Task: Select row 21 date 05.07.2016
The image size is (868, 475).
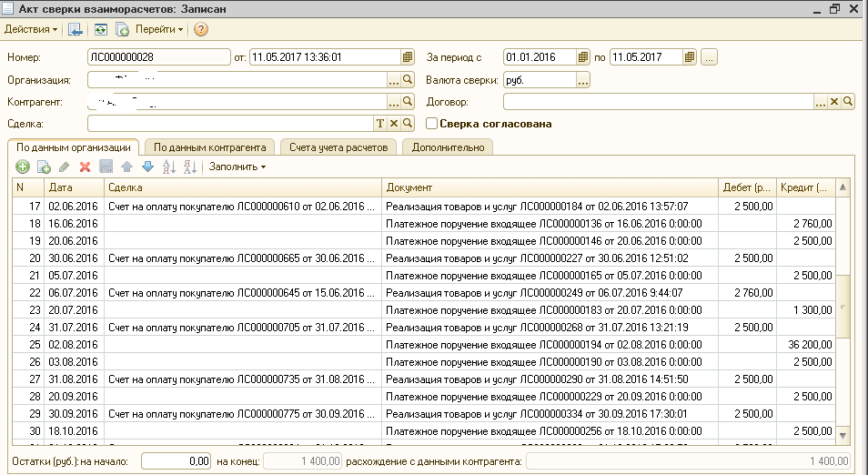Action: [74, 276]
